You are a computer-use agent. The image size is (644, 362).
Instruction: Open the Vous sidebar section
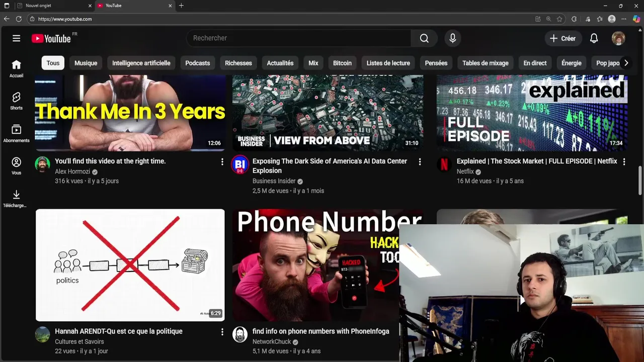(x=16, y=166)
